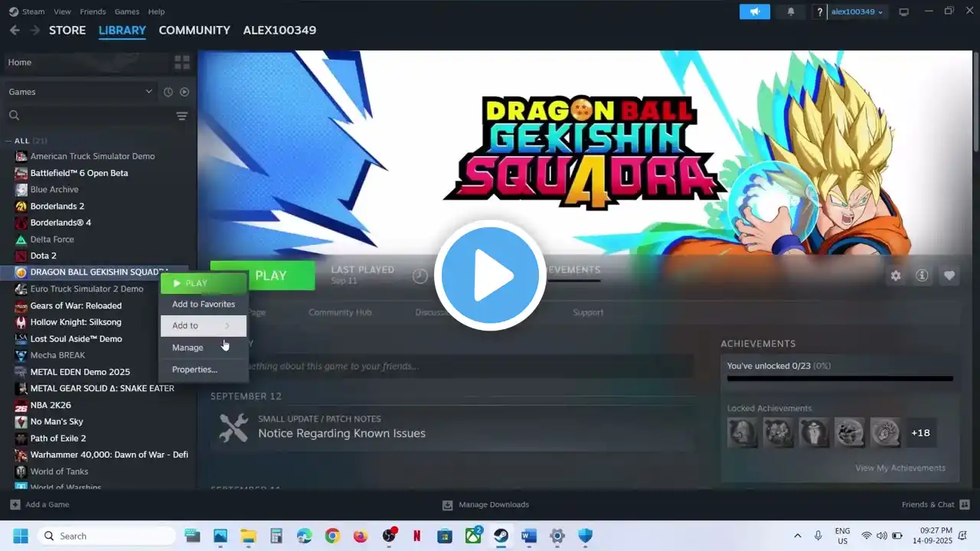Show game info circle icon
This screenshot has height=551, width=980.
click(922, 275)
